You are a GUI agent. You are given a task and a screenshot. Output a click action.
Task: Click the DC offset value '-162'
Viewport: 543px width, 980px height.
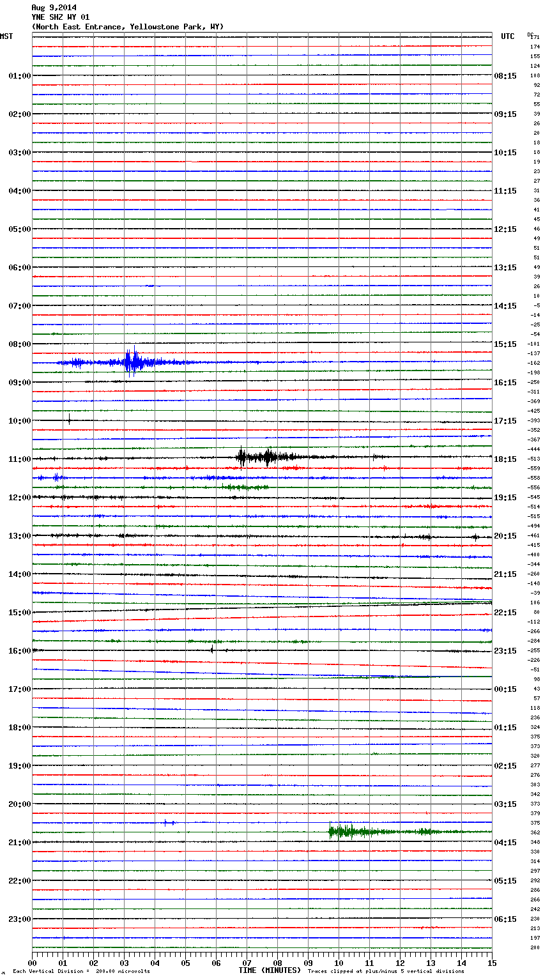point(534,364)
